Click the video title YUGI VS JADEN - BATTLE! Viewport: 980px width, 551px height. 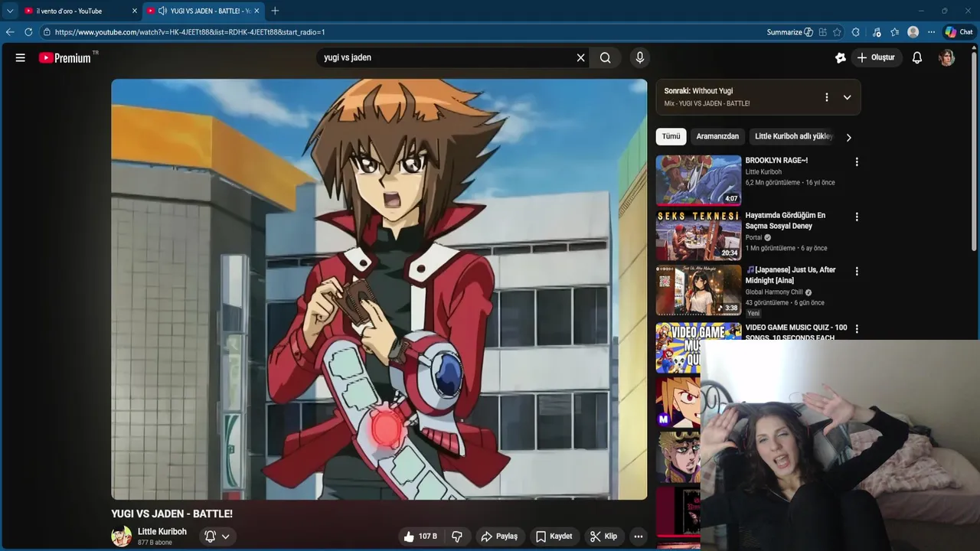click(x=171, y=514)
